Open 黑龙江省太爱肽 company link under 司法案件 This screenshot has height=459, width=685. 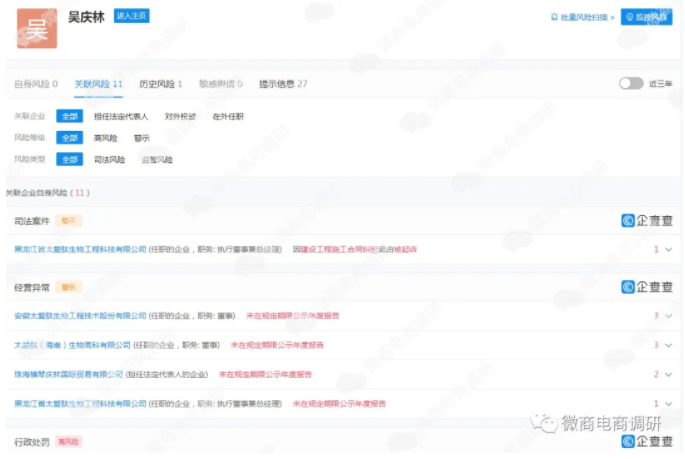coord(80,249)
